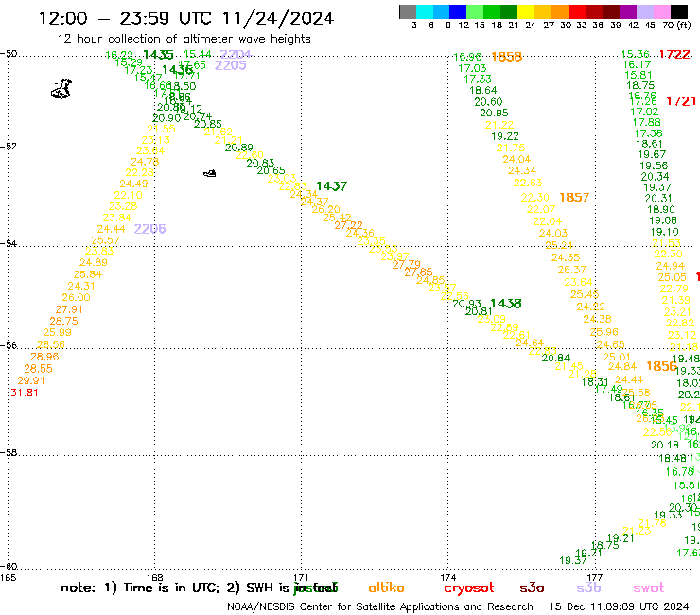Click the cyan legend swatch
Image resolution: width=700 pixels, height=615 pixels.
coord(425,11)
